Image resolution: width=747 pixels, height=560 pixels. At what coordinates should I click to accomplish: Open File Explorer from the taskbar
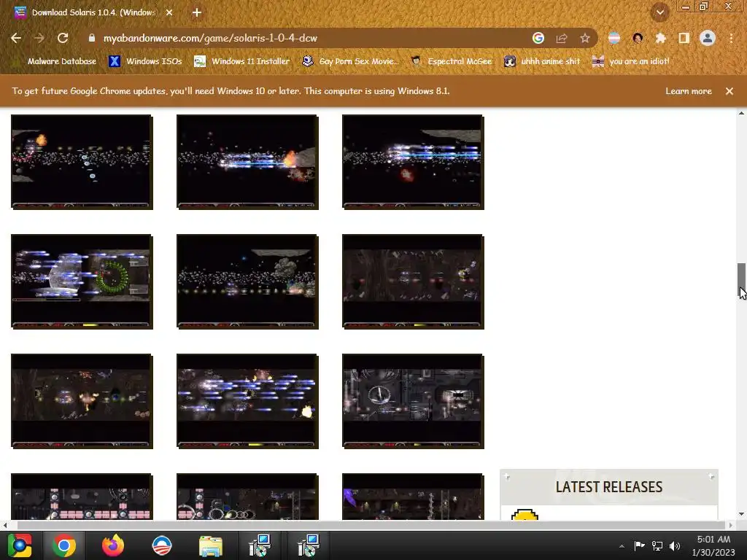[211, 545]
